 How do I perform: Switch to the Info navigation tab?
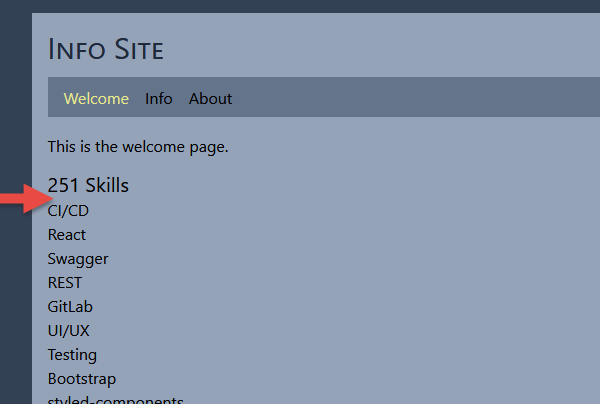click(158, 98)
